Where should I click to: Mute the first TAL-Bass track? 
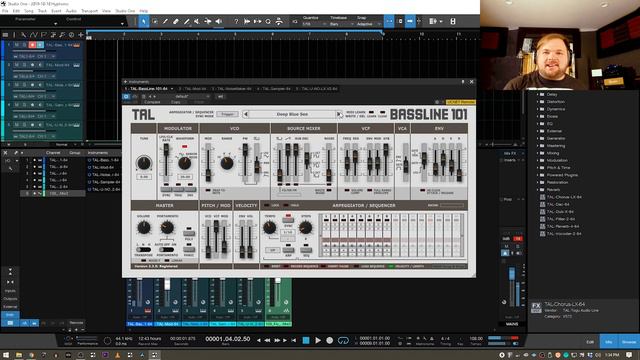[x=17, y=45]
